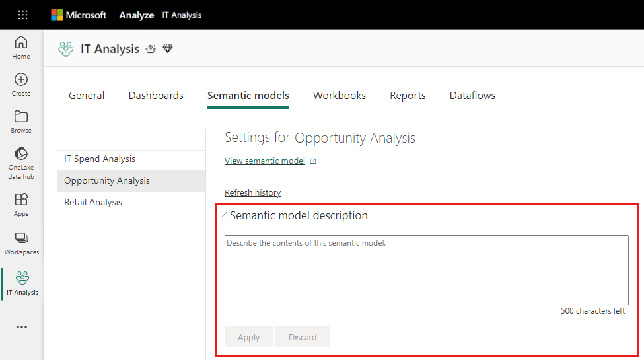Screen dimensions: 644x360
Task: Click the View semantic model link
Action: tap(265, 161)
